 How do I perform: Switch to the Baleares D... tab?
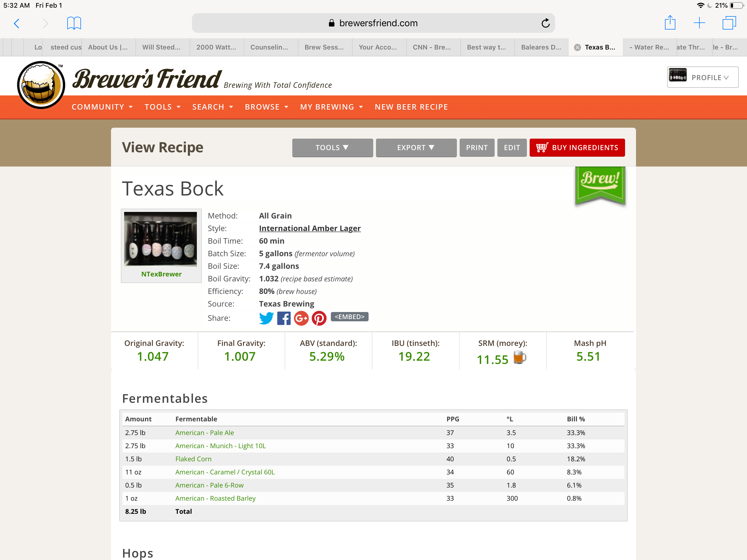click(x=541, y=47)
